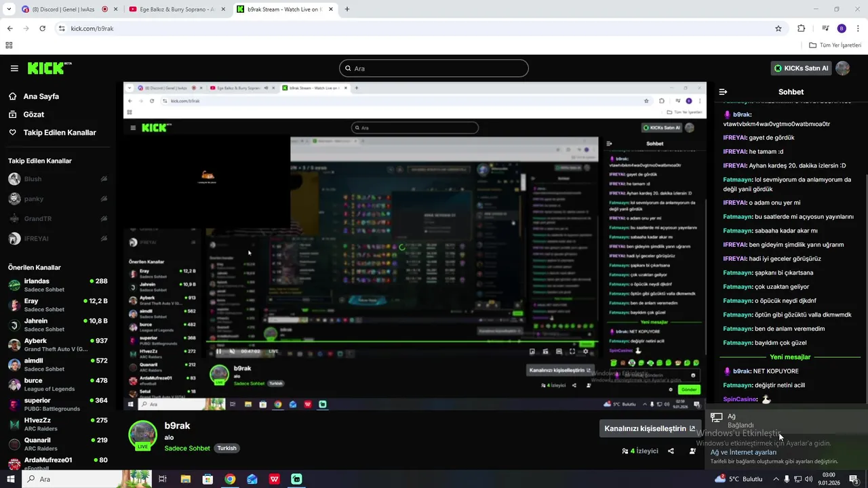Click the green KICK logo

pyautogui.click(x=50, y=68)
